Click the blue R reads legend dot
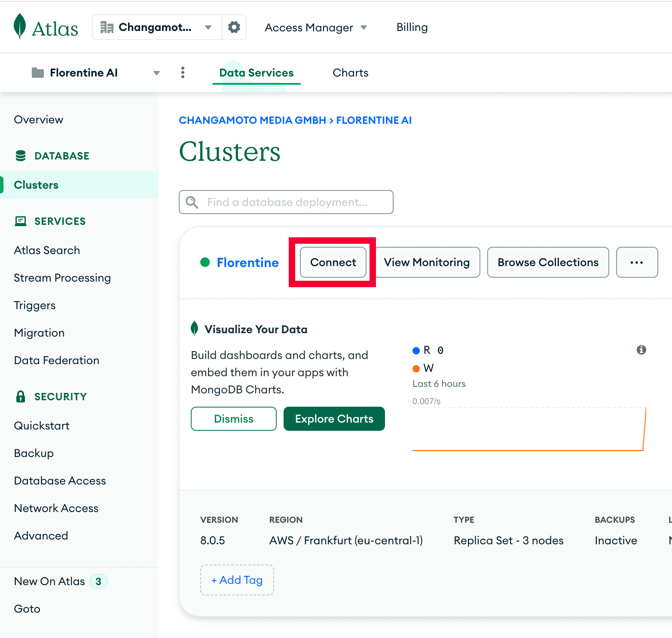This screenshot has width=672, height=638. [416, 351]
